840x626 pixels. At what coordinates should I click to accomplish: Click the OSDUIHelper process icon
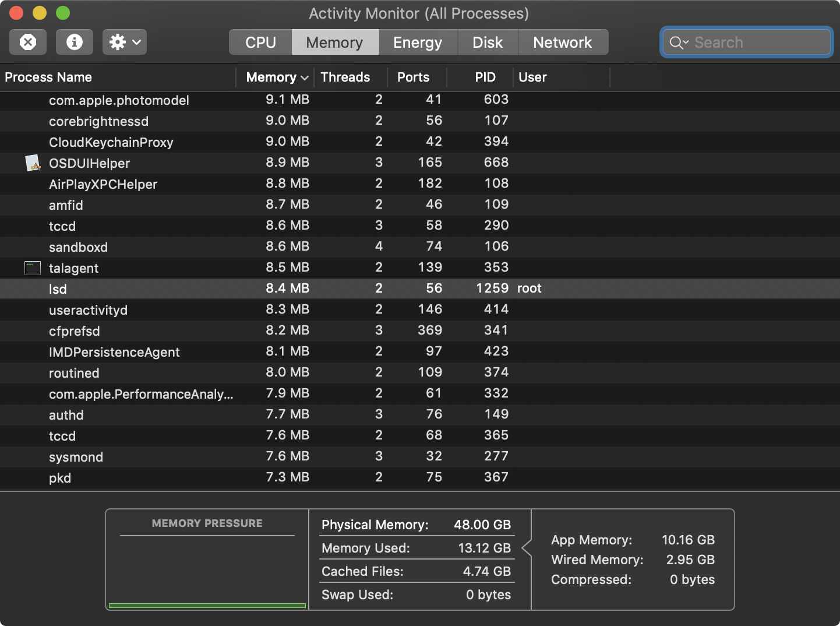point(33,163)
